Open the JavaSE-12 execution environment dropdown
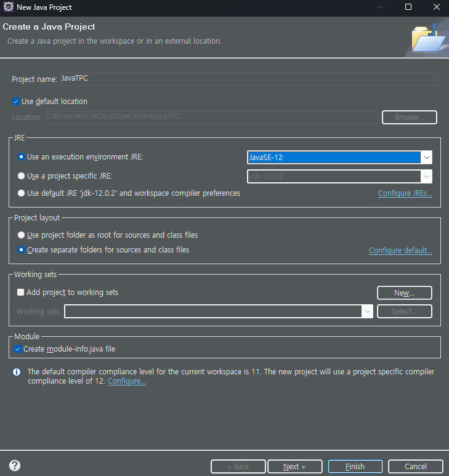The height and width of the screenshot is (476, 449). 427,158
